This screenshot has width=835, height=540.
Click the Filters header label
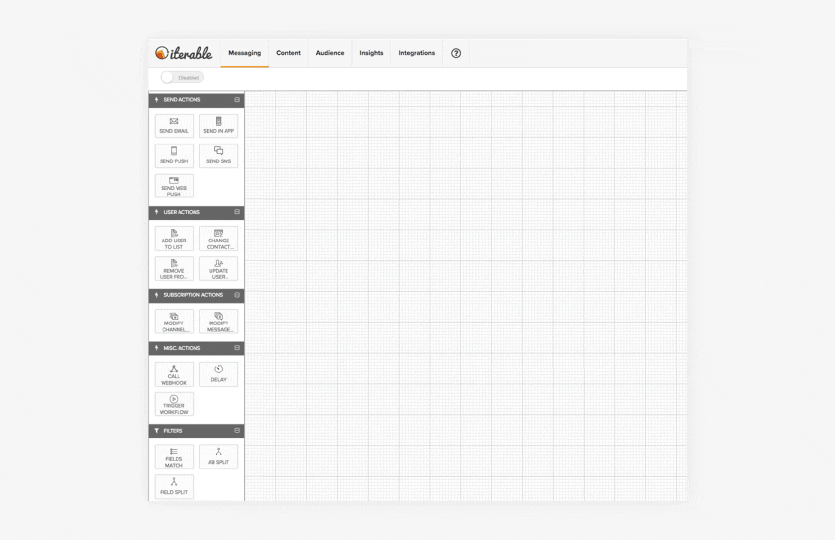(x=173, y=430)
